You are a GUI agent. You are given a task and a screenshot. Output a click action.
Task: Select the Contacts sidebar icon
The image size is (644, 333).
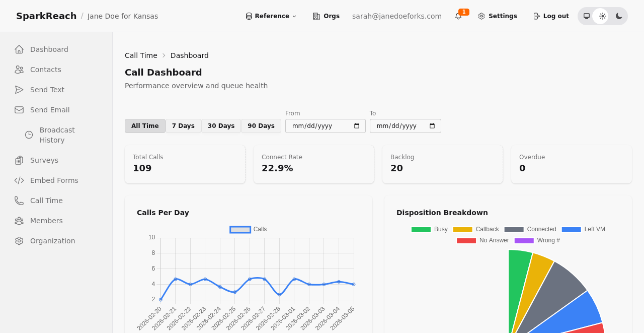(x=18, y=70)
